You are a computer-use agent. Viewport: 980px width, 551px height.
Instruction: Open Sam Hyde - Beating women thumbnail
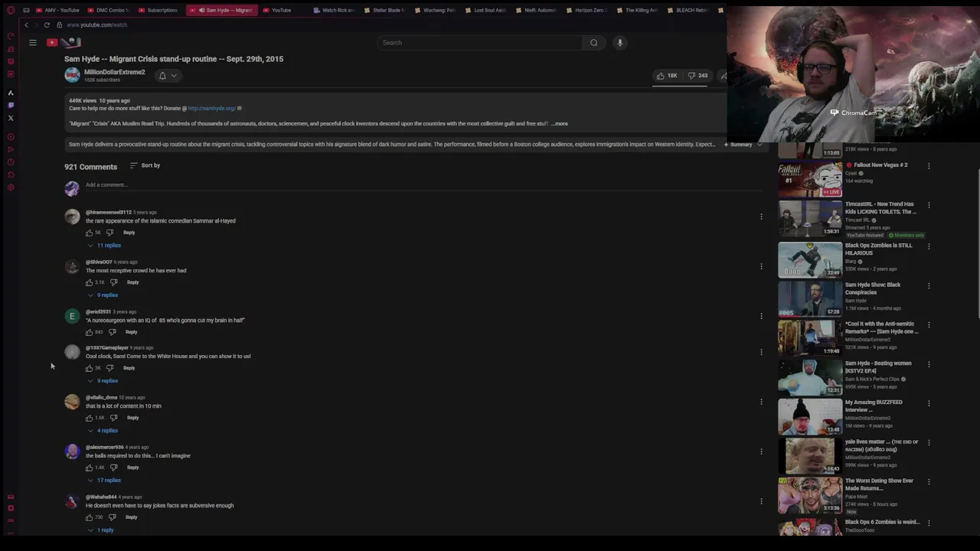810,377
